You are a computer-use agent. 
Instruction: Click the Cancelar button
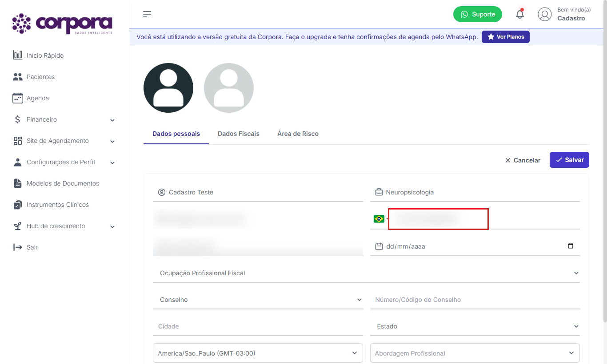click(523, 160)
